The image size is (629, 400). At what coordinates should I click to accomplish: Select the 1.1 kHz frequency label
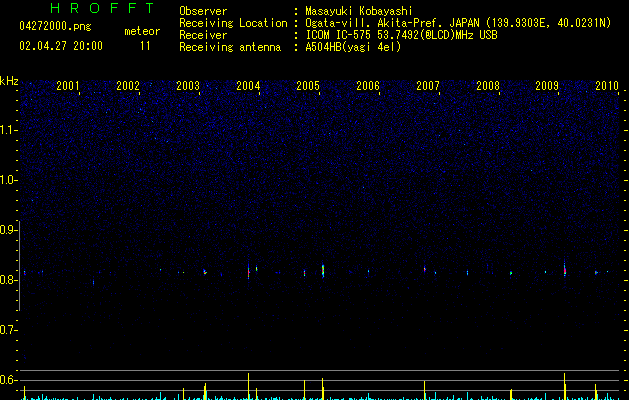(8, 130)
